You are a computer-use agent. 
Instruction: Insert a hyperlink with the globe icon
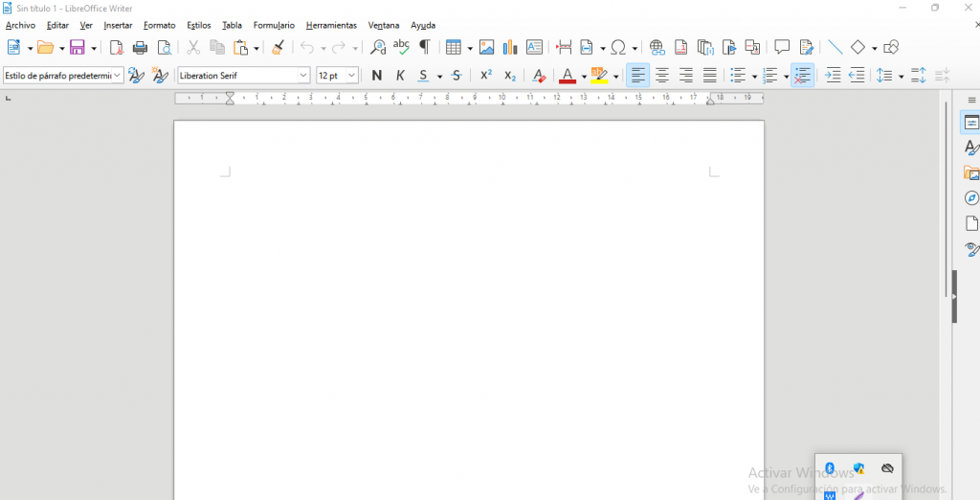(x=657, y=47)
